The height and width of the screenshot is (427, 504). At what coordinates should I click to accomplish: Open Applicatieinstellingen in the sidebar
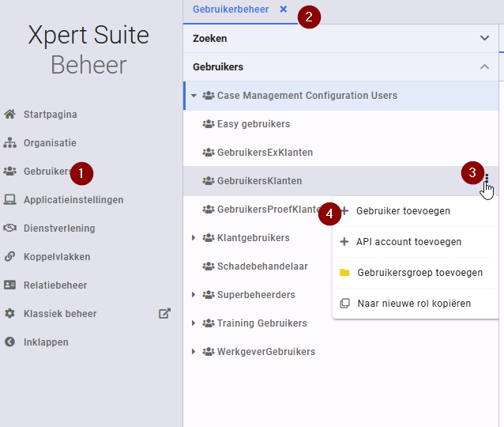[x=73, y=200]
